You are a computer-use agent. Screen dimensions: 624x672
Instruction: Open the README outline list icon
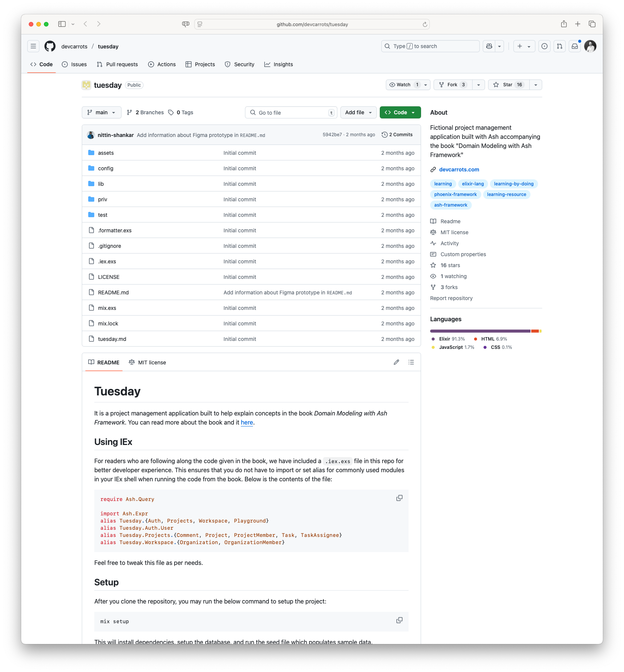411,362
